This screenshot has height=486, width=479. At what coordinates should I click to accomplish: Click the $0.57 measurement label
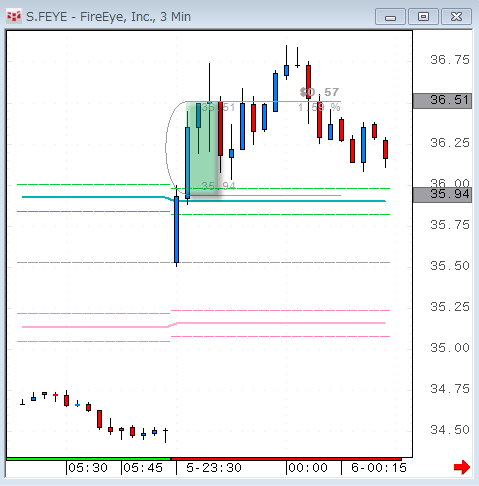point(319,92)
